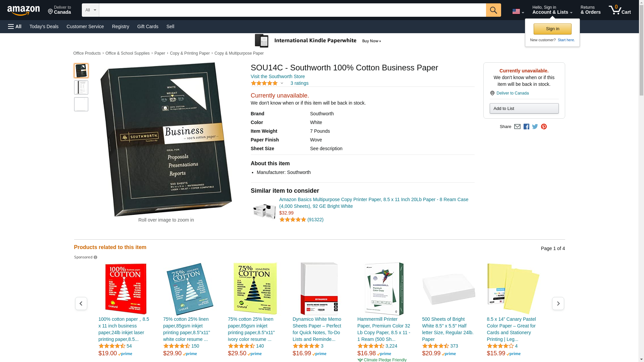Click into the Amazon search field

coord(292,10)
